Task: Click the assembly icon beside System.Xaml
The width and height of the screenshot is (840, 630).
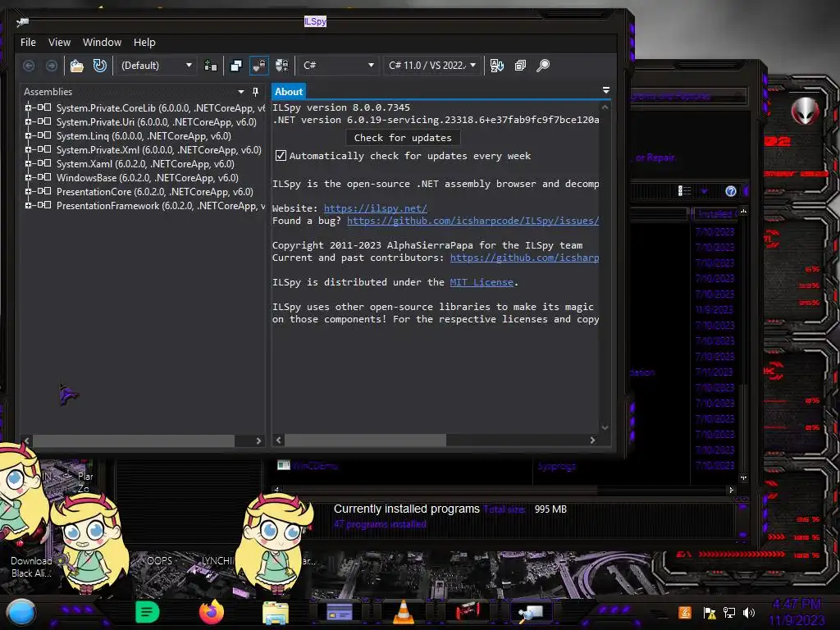Action: click(x=44, y=163)
